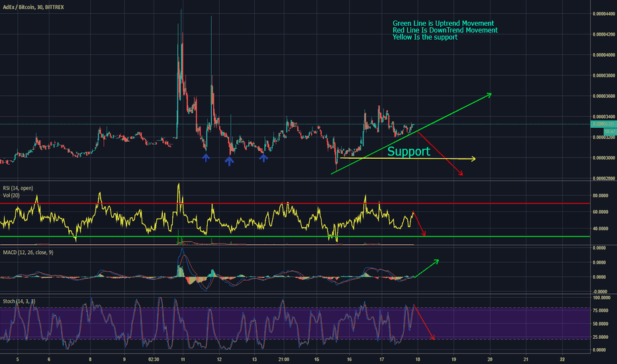Click the 'Green Line is Uptrend Movement' note
Screen dimensions: 617x364
443,23
